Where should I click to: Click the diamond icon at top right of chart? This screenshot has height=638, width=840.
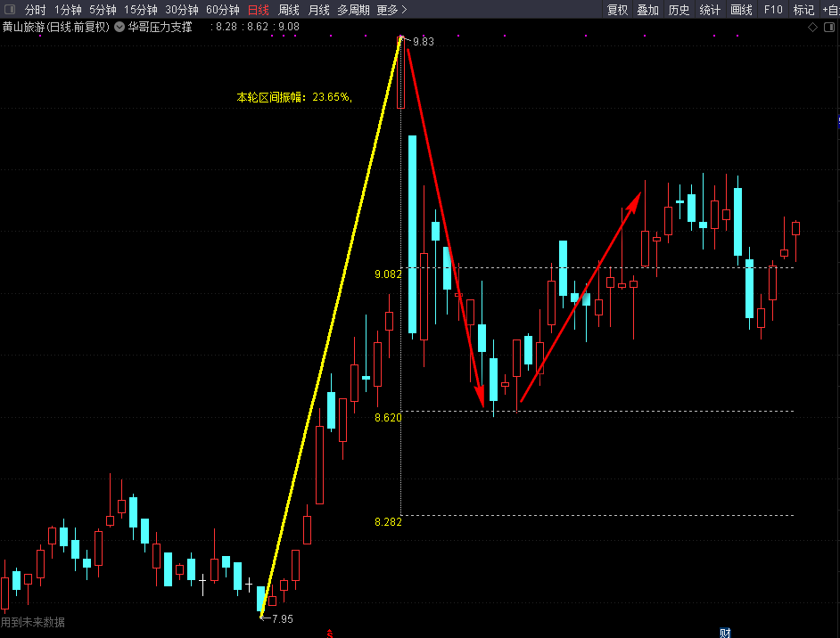tap(812, 27)
